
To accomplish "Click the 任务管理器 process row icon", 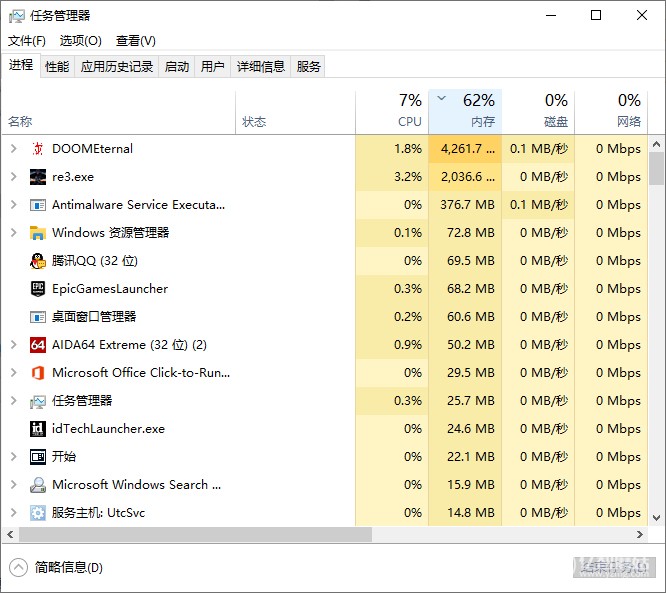I will [x=38, y=401].
